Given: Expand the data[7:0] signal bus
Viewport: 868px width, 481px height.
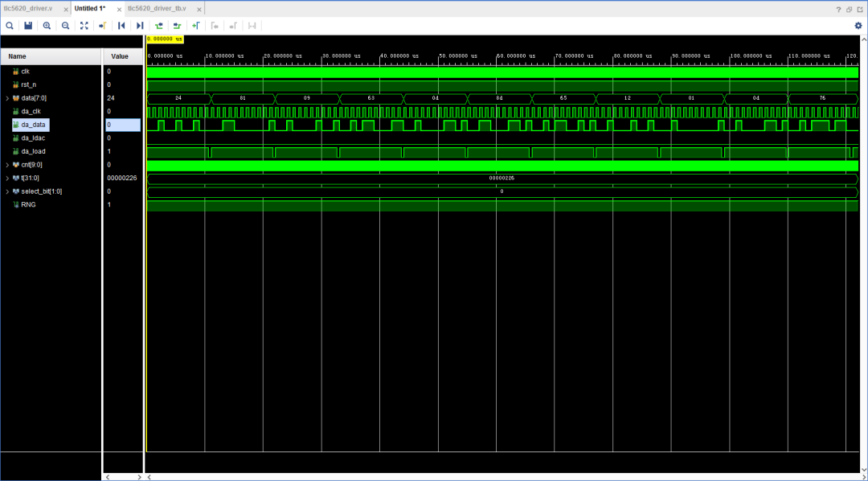Looking at the screenshot, I should 6,97.
